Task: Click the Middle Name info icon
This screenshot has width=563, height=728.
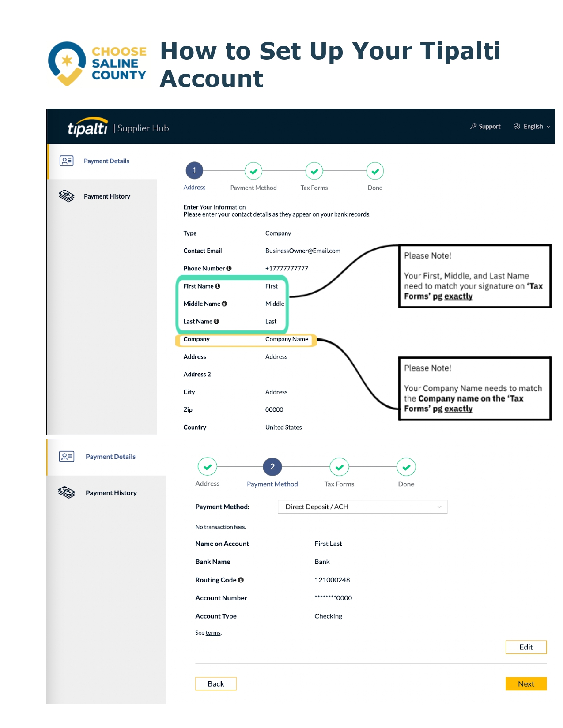Action: (224, 304)
